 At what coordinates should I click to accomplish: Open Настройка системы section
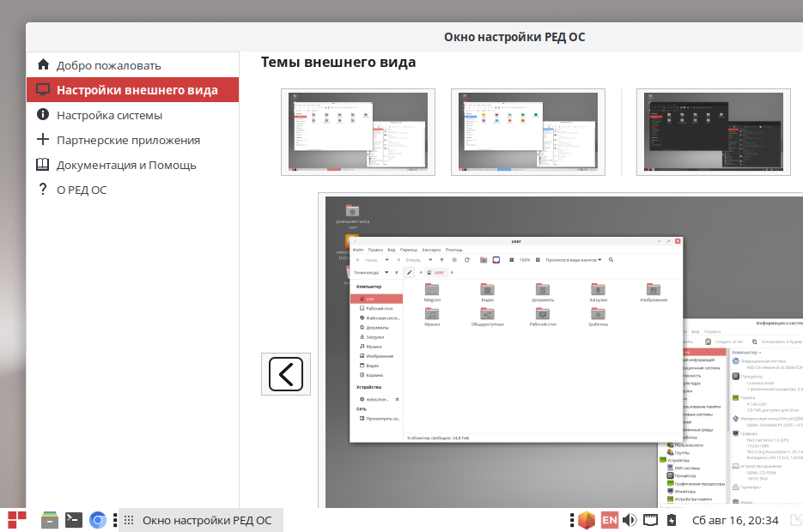(x=132, y=115)
